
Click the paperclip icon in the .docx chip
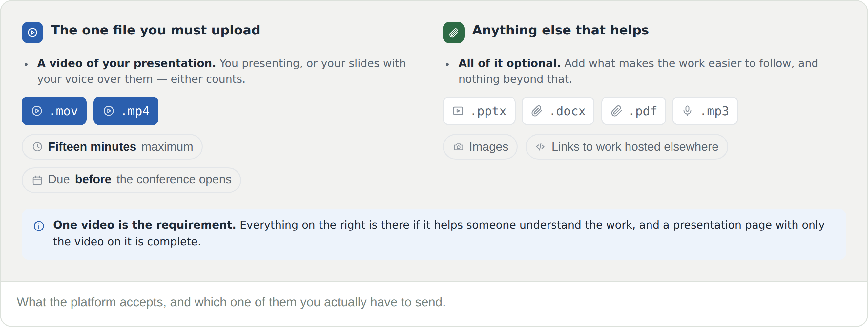coord(537,111)
